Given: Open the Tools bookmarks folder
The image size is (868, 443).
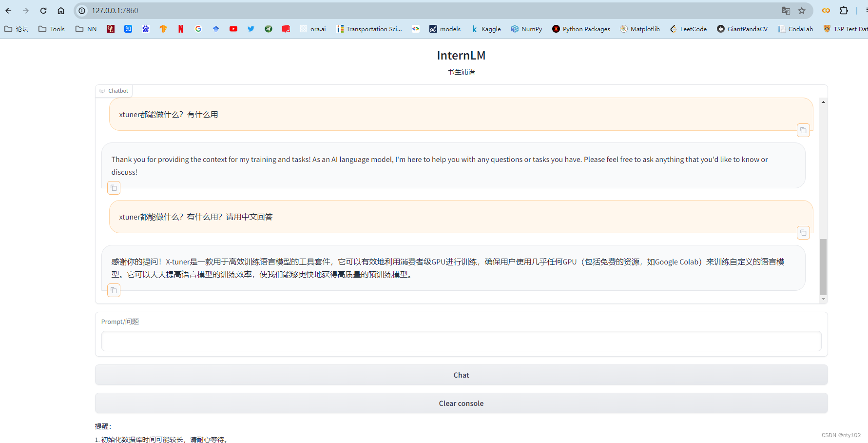Looking at the screenshot, I should 52,29.
